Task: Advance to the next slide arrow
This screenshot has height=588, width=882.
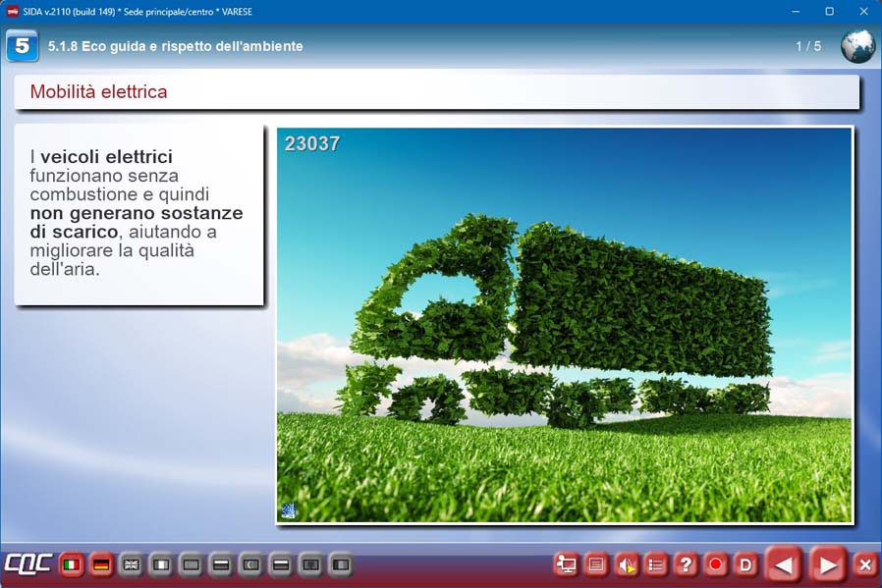Action: click(828, 564)
